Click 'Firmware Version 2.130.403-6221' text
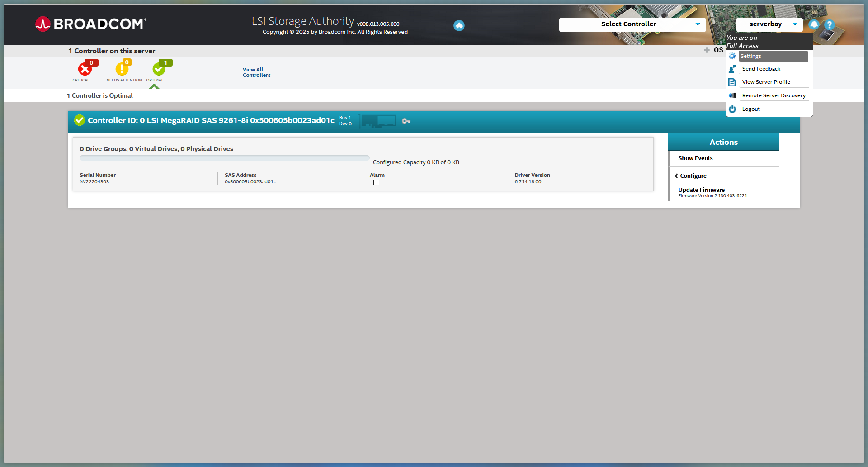The image size is (868, 467). (712, 196)
